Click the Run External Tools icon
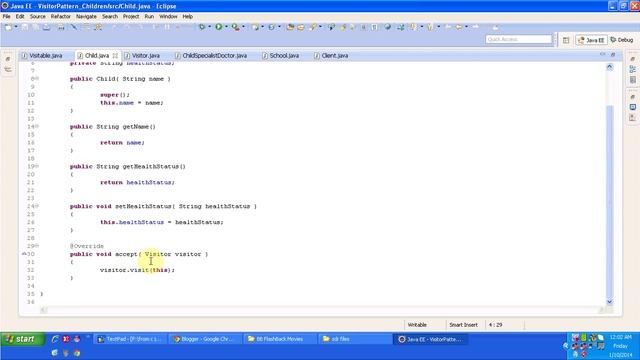Screen dimensions: 640x360 pos(236,27)
